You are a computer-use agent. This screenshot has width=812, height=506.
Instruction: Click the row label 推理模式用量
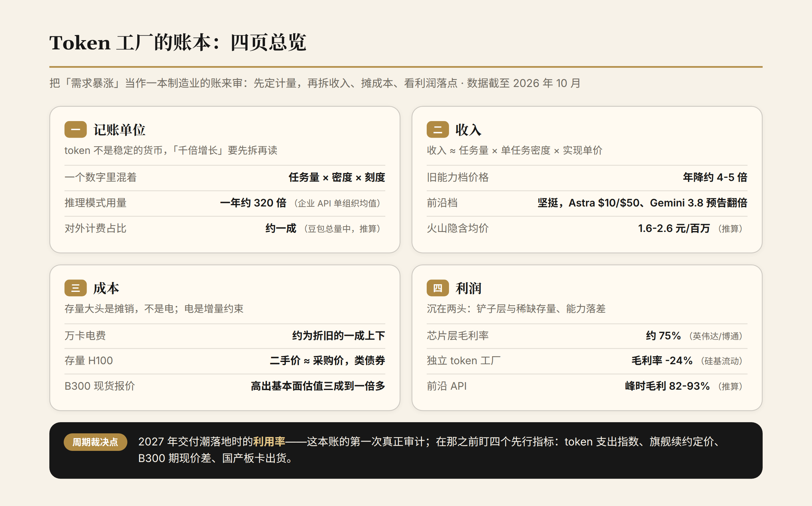click(96, 203)
